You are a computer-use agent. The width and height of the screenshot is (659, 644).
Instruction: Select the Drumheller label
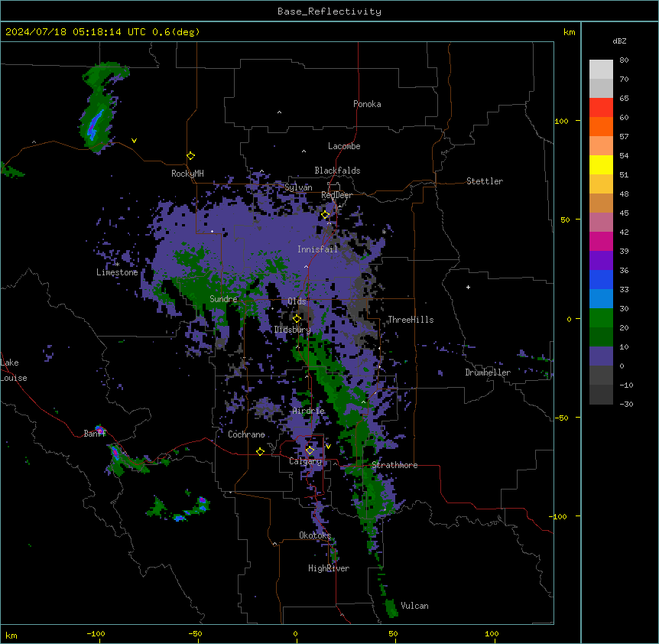[x=488, y=372]
